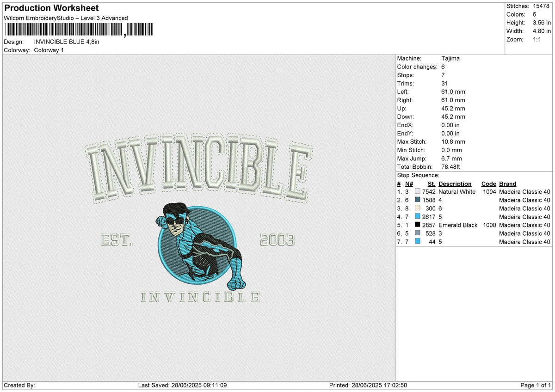Screen dimensions: 555x392
Task: Click the 'Colorway 1' value
Action: (x=49, y=50)
